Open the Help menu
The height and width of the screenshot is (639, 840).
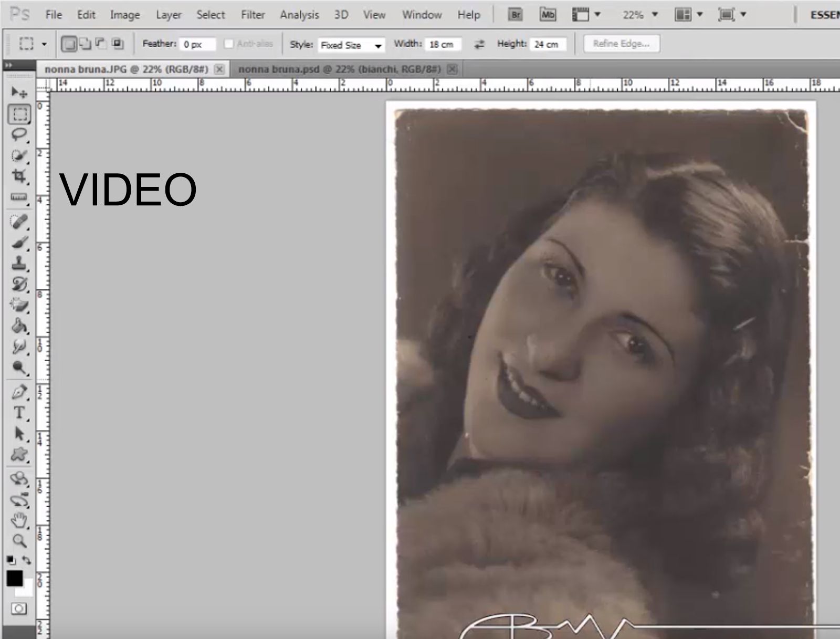click(468, 15)
